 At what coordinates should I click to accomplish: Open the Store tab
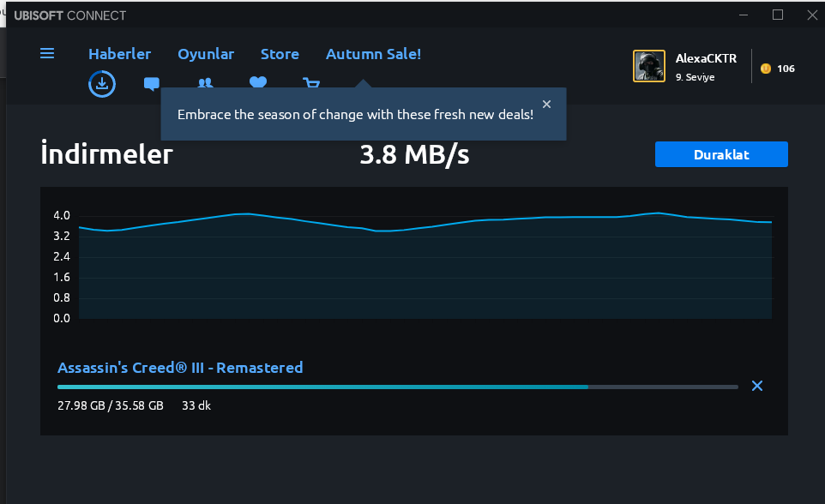(x=280, y=54)
